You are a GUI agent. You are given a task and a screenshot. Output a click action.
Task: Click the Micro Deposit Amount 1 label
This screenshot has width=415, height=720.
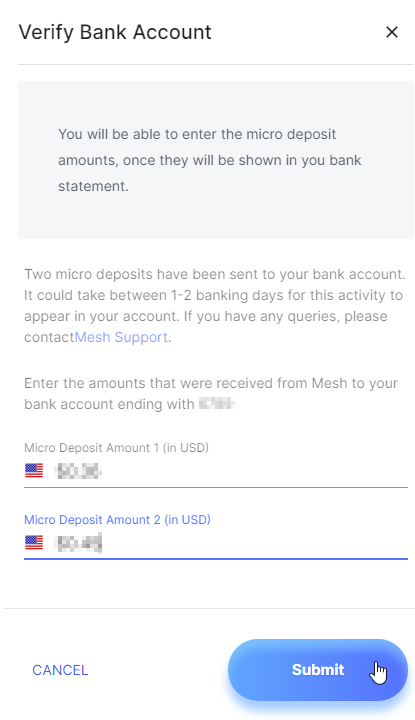coord(116,448)
